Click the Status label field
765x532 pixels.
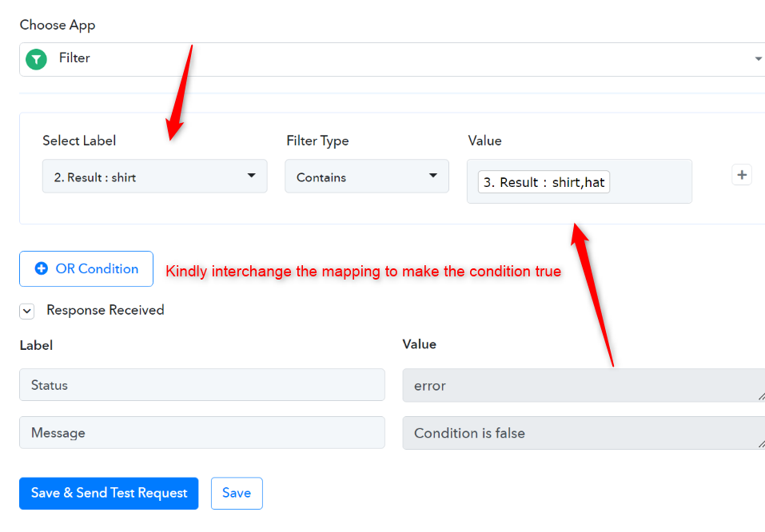[202, 385]
